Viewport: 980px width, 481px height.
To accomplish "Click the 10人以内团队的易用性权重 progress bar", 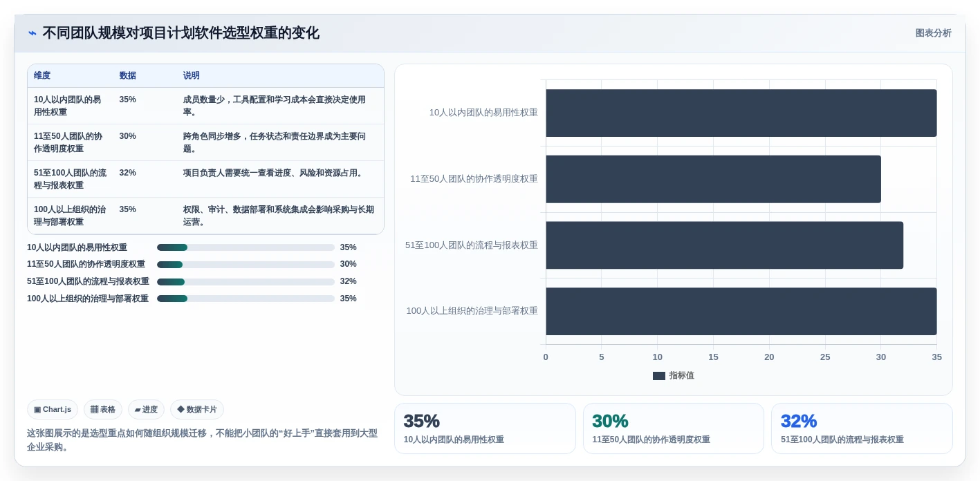I will click(x=246, y=247).
